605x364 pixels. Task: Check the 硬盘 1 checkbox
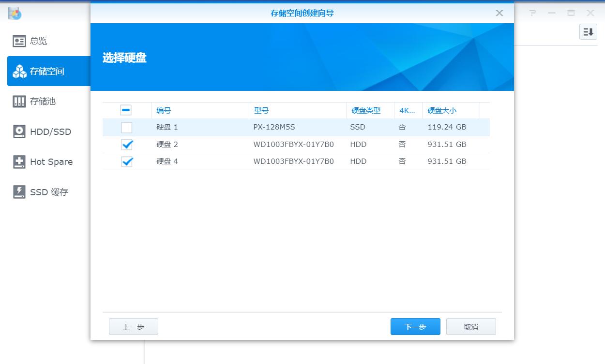(x=126, y=127)
